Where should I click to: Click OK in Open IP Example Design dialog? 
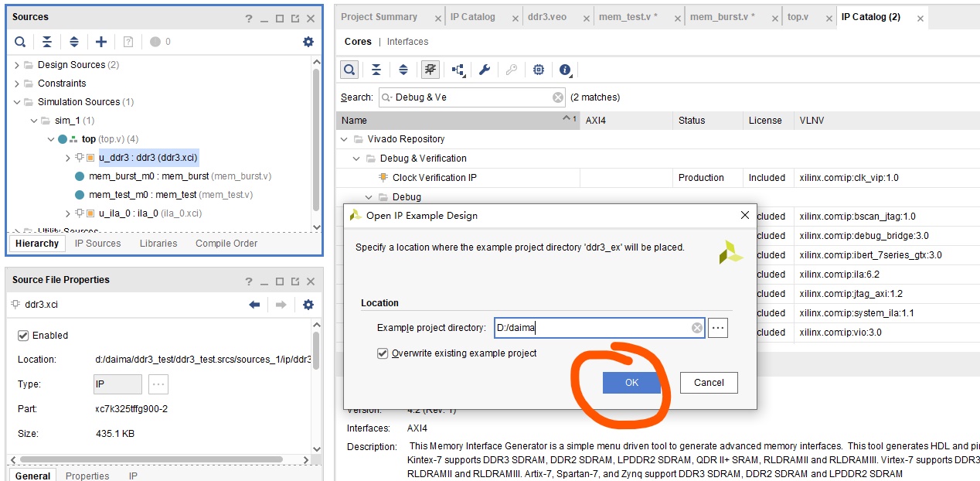(631, 383)
